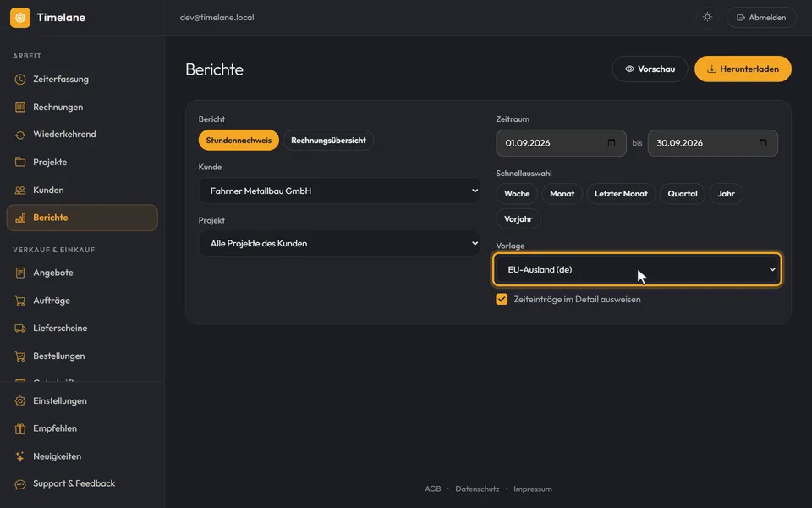This screenshot has width=812, height=508.
Task: Click the Wiederkehrend recurring arrows icon
Action: pos(20,135)
